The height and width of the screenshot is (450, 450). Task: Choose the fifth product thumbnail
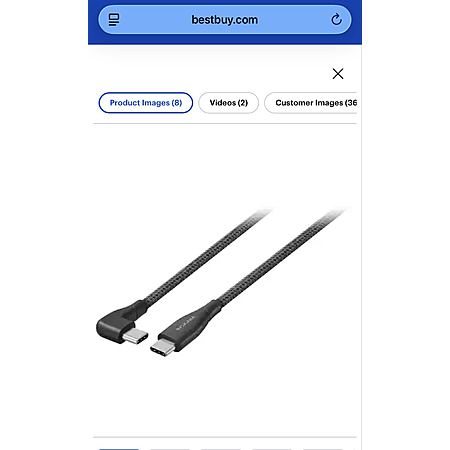point(323,449)
